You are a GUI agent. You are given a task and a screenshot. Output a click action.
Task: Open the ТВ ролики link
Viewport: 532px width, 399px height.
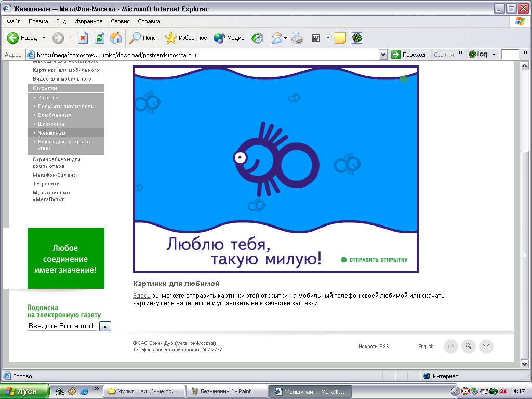click(46, 183)
